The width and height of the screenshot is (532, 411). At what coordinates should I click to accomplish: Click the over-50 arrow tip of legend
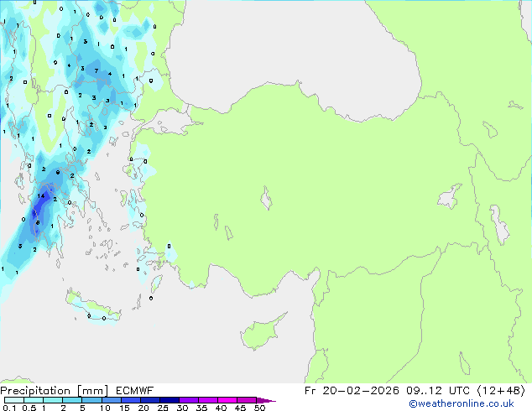click(x=266, y=400)
